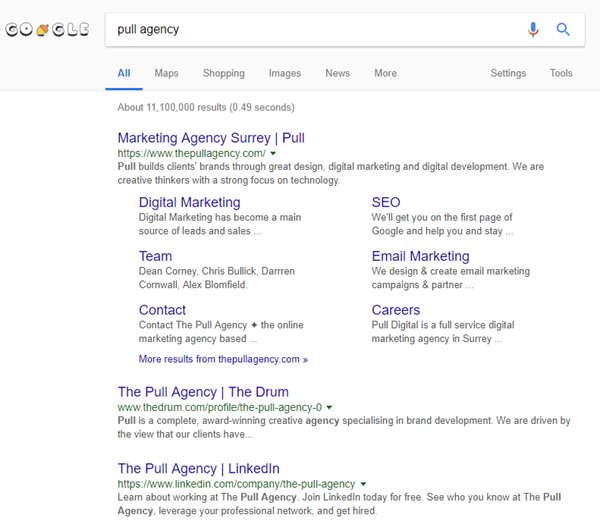Expand thepullagency.com URL dropdown arrow
The width and height of the screenshot is (600, 524).
(x=273, y=154)
